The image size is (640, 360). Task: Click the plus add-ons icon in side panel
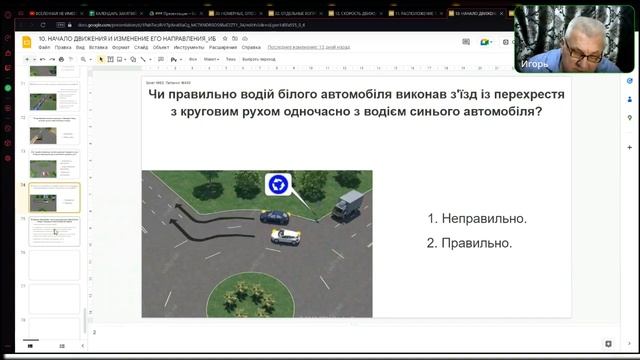coord(629,147)
